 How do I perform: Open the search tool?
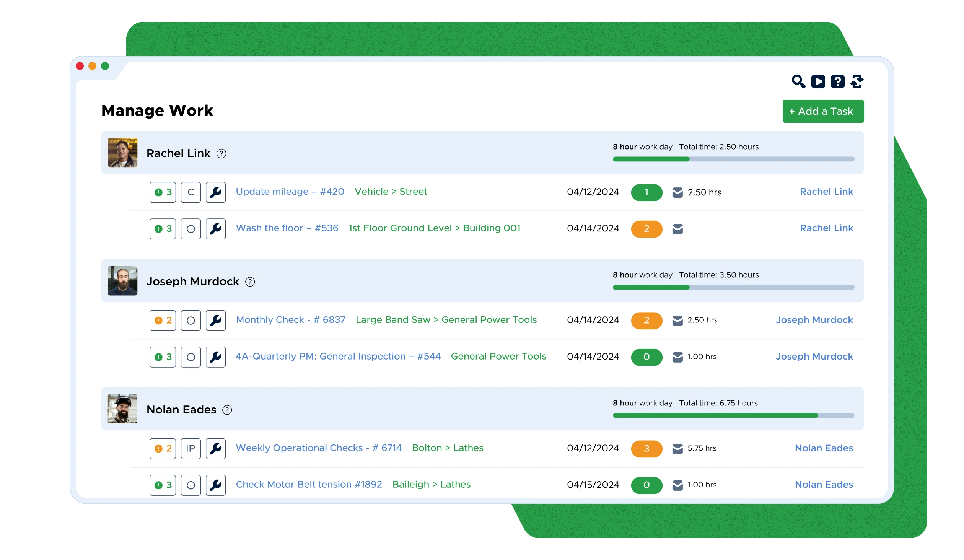pyautogui.click(x=798, y=81)
